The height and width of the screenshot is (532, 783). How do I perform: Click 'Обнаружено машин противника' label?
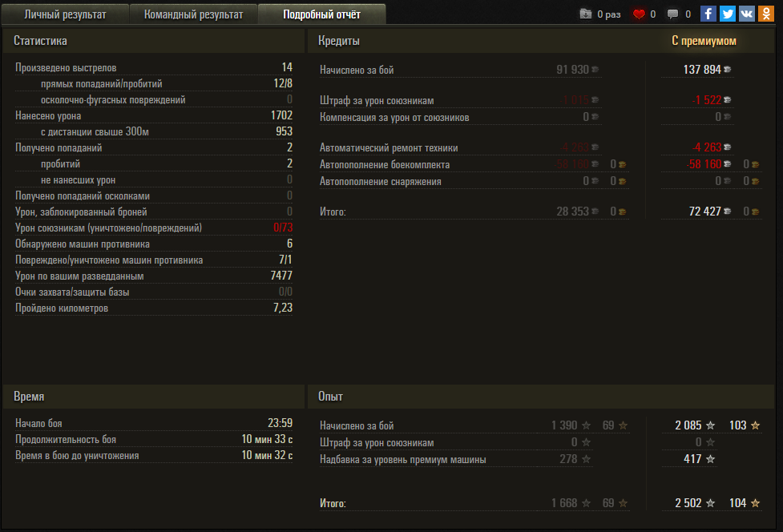point(83,244)
